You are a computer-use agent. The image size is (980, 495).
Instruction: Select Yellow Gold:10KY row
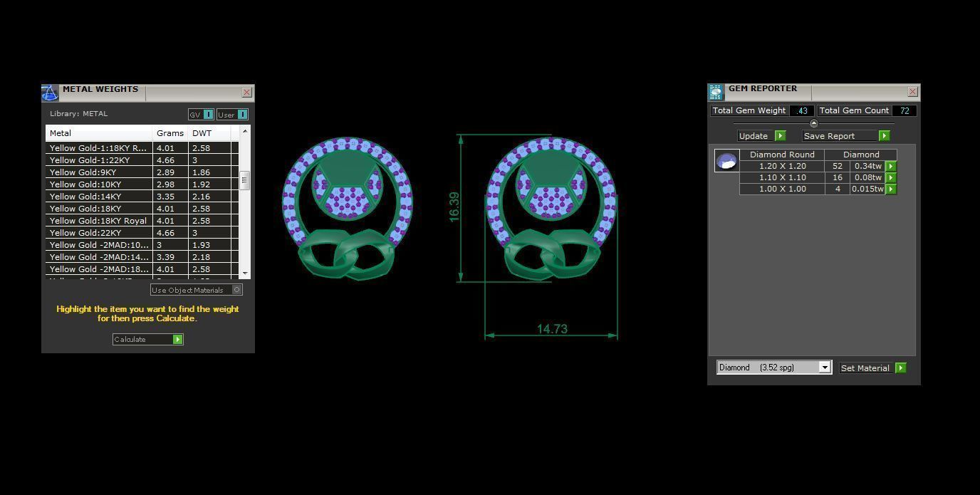pos(142,184)
